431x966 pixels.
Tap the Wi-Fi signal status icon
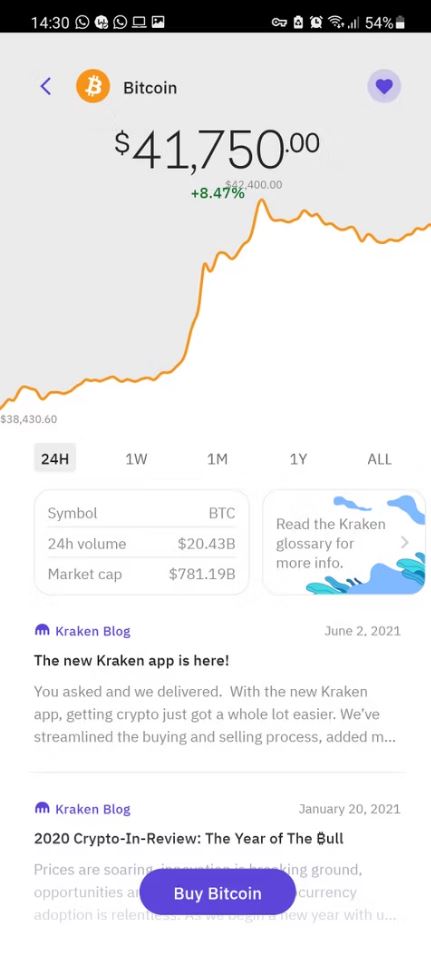tap(336, 23)
